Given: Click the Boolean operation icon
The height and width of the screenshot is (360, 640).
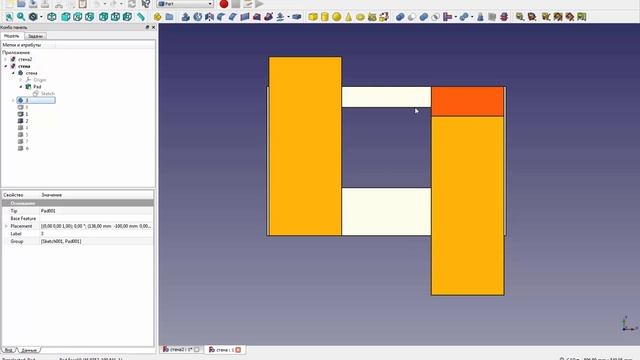Looking at the screenshot, I should click(400, 17).
